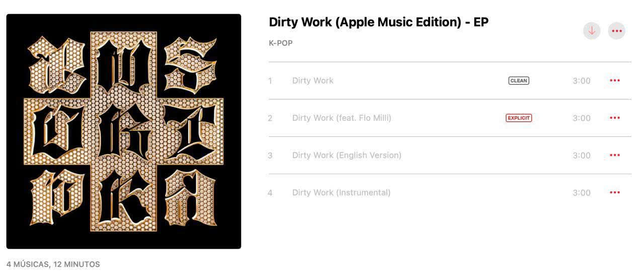Screen dimensions: 644x276
Task: Select Dirty Work (feat. Flo Milli) track
Action: (342, 118)
